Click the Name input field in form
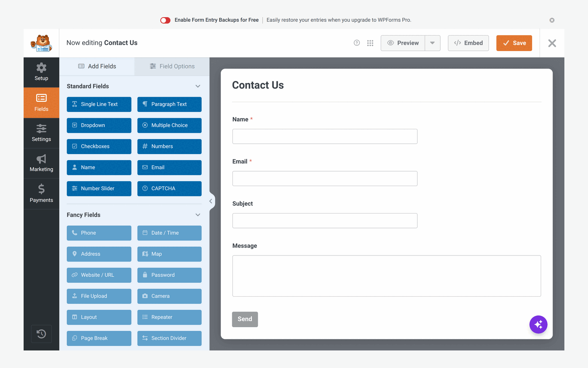 [x=325, y=137]
